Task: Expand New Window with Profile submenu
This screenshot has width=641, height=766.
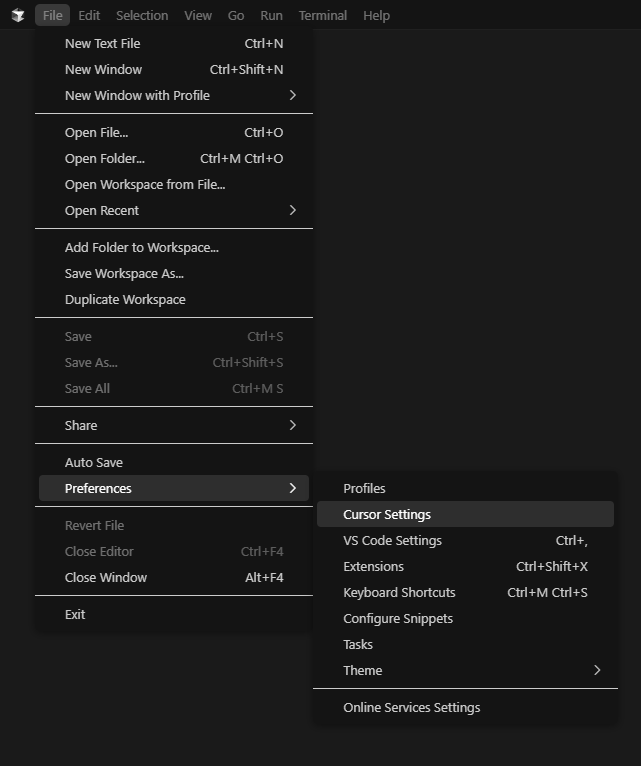Action: click(x=174, y=95)
